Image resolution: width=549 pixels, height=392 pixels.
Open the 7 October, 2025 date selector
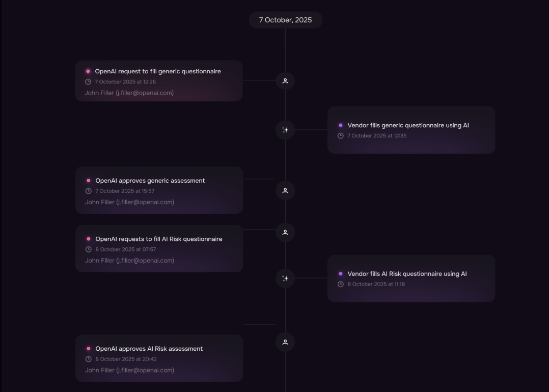click(285, 20)
